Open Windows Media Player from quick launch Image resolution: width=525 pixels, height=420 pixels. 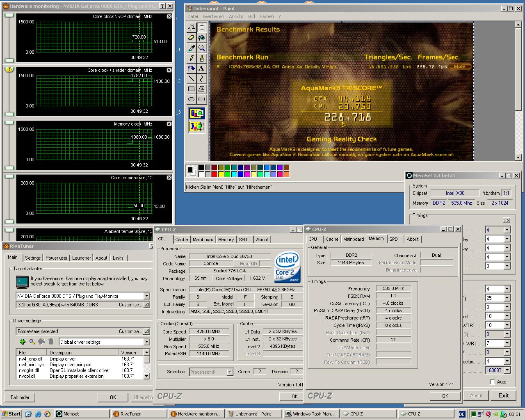click(x=47, y=414)
